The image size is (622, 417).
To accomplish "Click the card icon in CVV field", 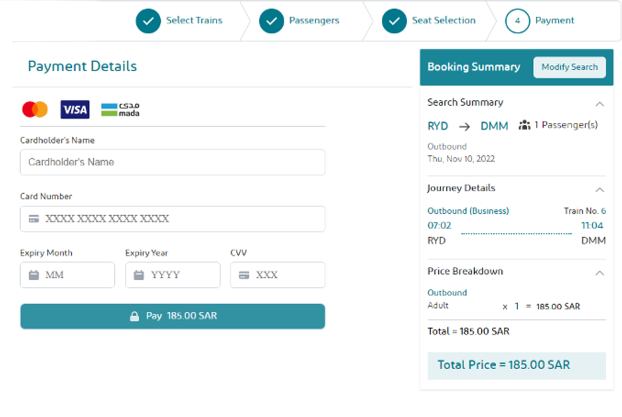I will pyautogui.click(x=244, y=275).
